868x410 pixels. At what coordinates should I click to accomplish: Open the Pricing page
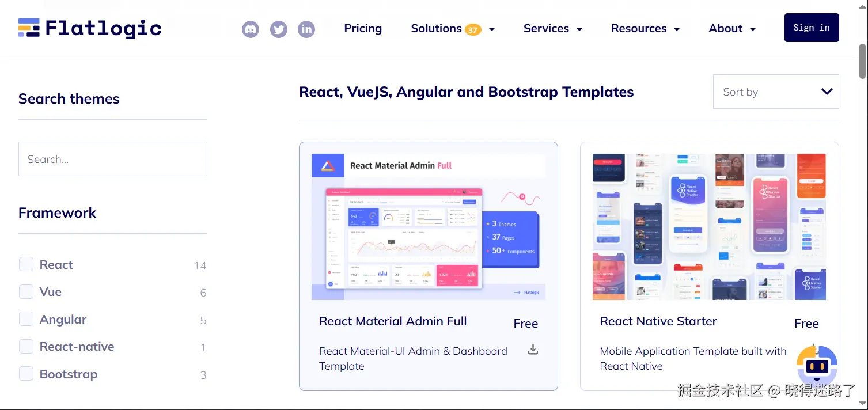[x=363, y=28]
